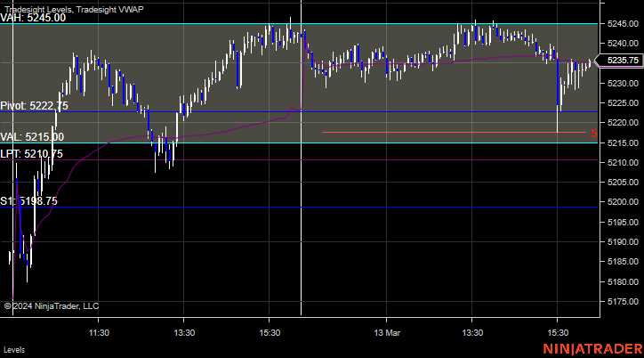Click the 5225.00 price axis label

(x=623, y=102)
